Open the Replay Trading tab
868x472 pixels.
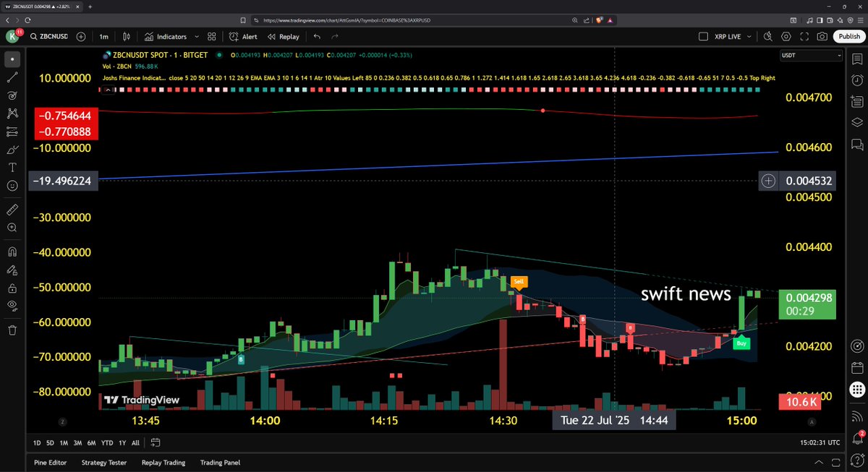[163, 463]
